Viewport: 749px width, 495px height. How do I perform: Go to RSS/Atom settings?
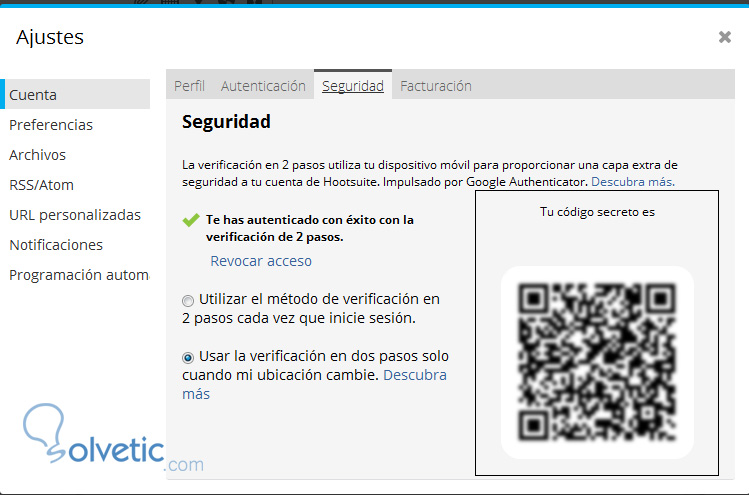coord(41,185)
